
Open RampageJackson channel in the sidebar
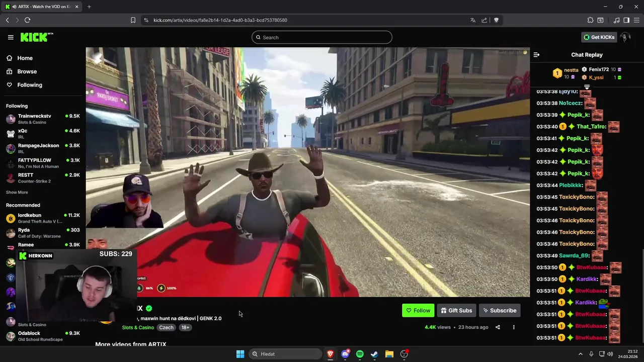point(43,148)
